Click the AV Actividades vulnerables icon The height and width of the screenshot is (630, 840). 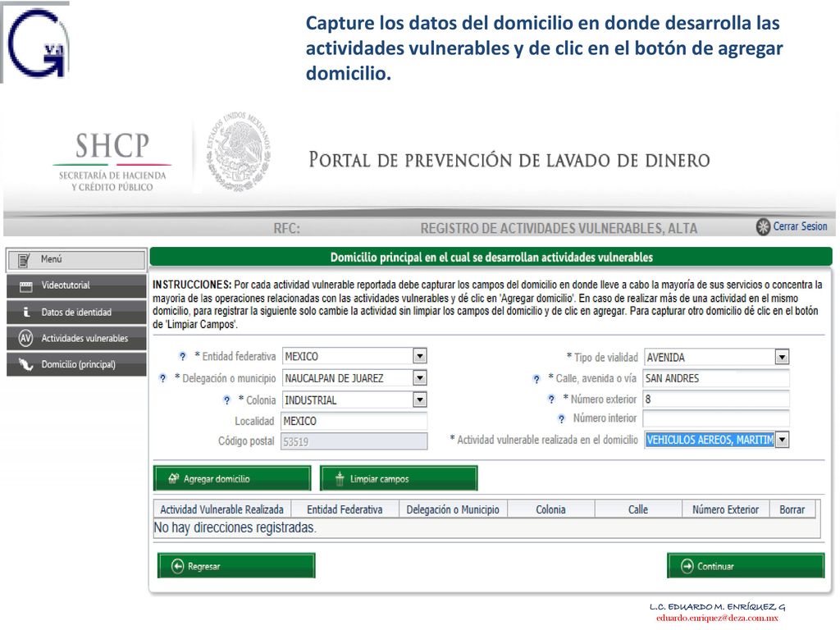click(x=25, y=338)
